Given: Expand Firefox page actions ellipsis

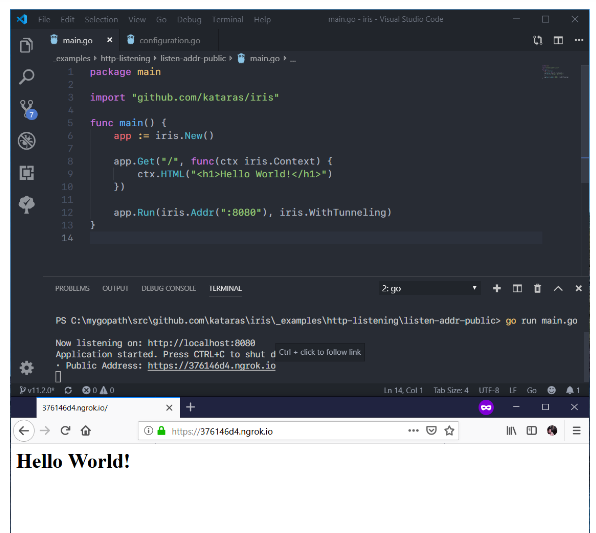Looking at the screenshot, I should pyautogui.click(x=413, y=430).
